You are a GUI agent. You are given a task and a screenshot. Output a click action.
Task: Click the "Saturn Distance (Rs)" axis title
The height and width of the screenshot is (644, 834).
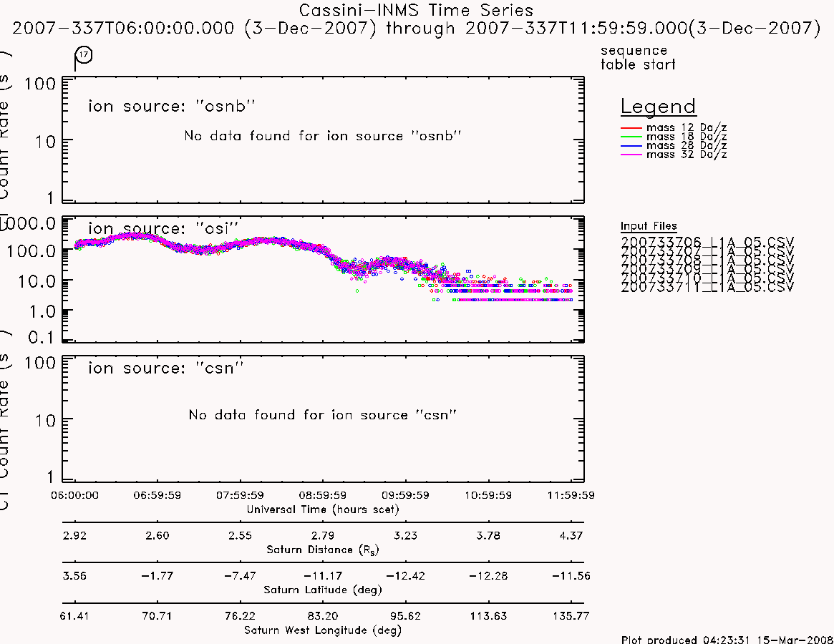(322, 550)
